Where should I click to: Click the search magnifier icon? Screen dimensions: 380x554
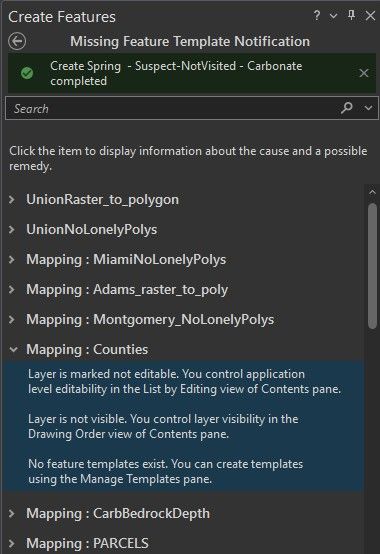coord(347,108)
